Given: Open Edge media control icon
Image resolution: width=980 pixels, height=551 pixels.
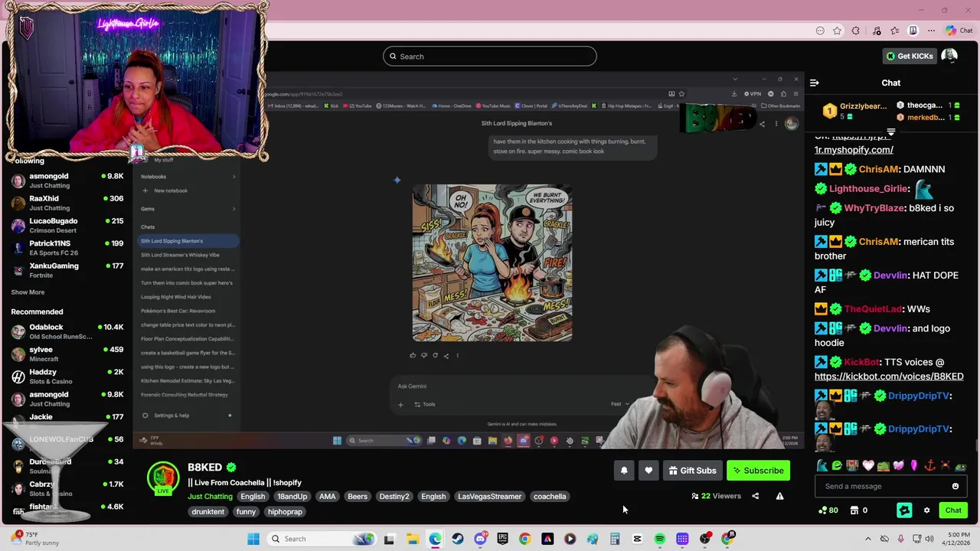Looking at the screenshot, I should coord(876,31).
